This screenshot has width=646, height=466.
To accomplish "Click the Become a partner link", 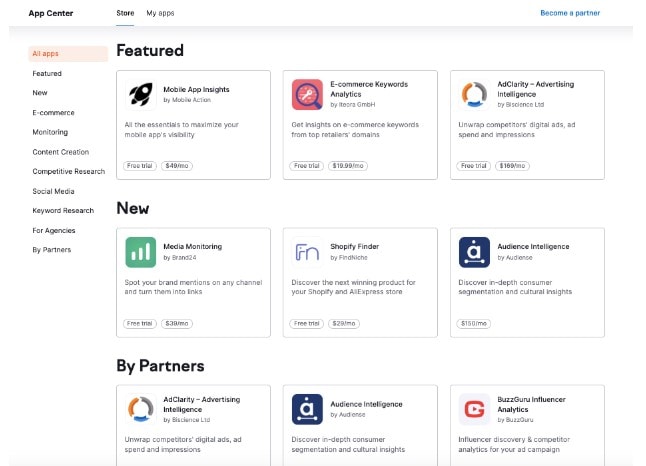I will click(x=570, y=13).
